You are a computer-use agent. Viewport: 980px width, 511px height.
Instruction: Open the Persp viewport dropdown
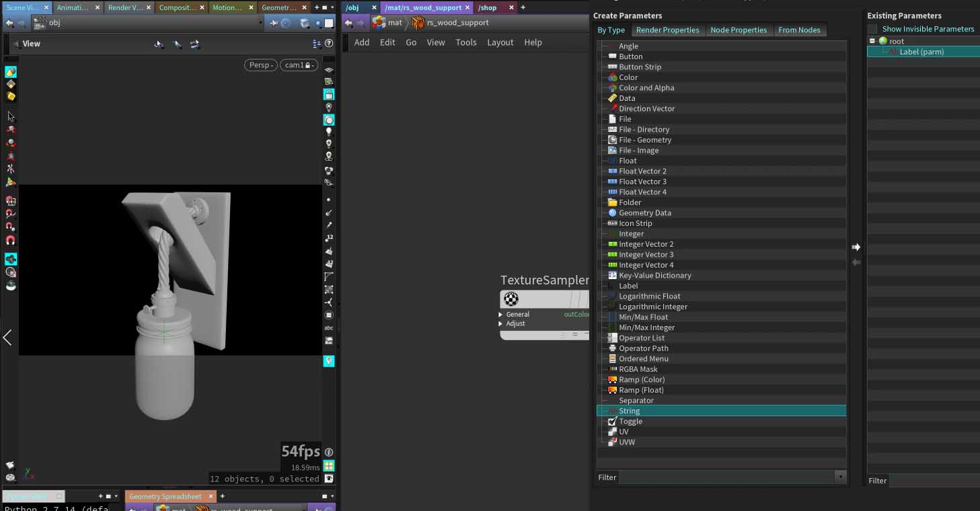point(260,65)
